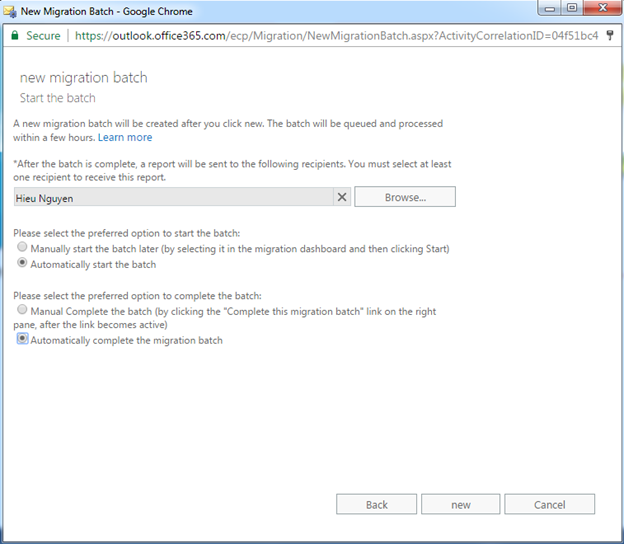Viewport: 624px width, 544px height.
Task: Select 'Manually start the batch later' option
Action: pos(23,248)
